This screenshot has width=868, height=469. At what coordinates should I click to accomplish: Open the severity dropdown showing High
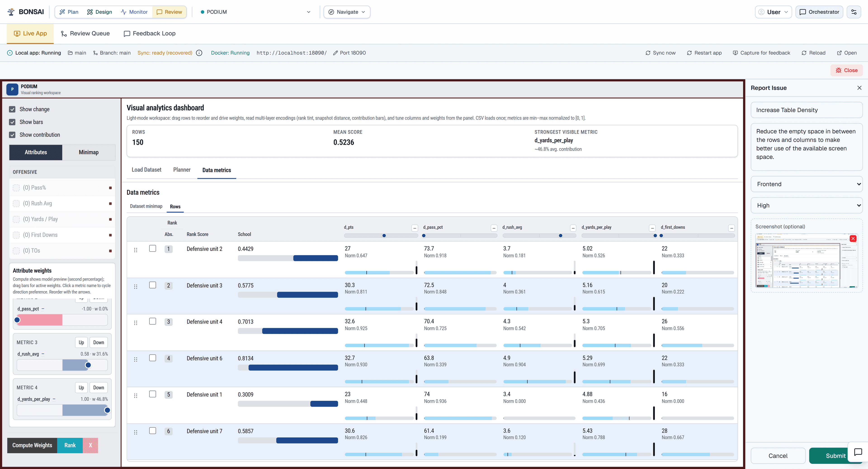806,205
